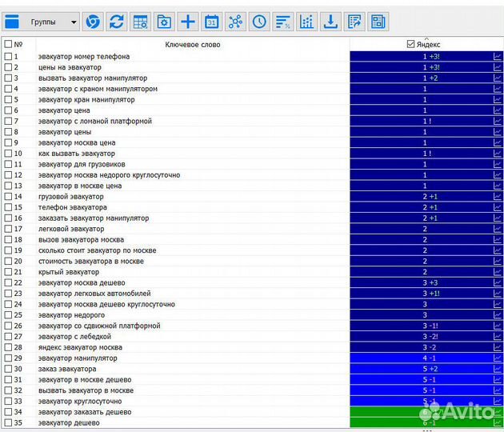The width and height of the screenshot is (504, 432).
Task: Select keyword 'эвакуатор цена'
Action: tap(68, 110)
